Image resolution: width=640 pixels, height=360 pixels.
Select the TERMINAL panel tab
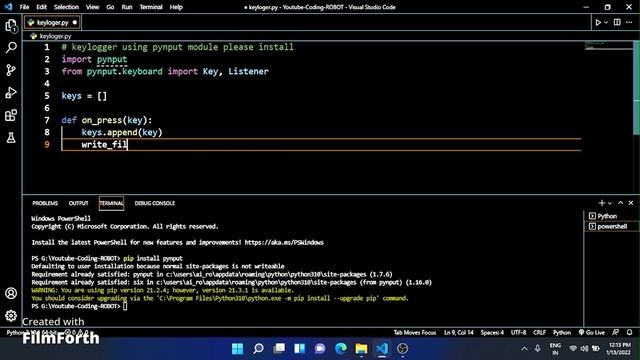click(x=111, y=203)
